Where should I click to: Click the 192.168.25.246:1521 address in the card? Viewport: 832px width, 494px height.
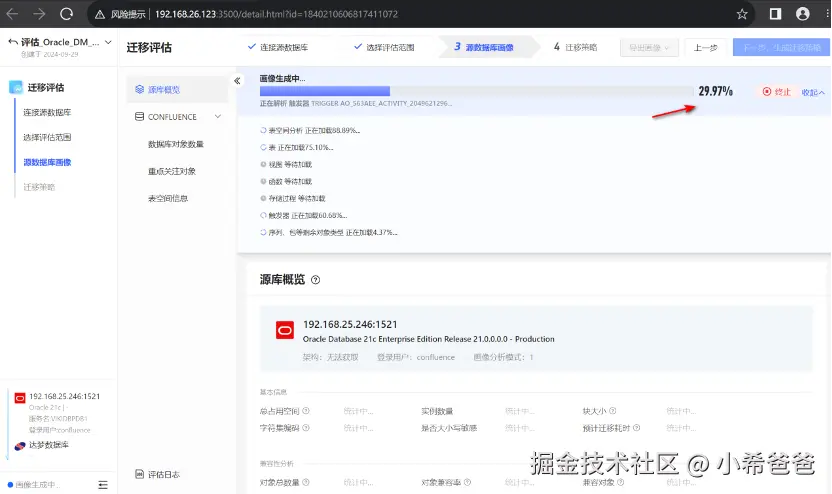click(x=350, y=324)
